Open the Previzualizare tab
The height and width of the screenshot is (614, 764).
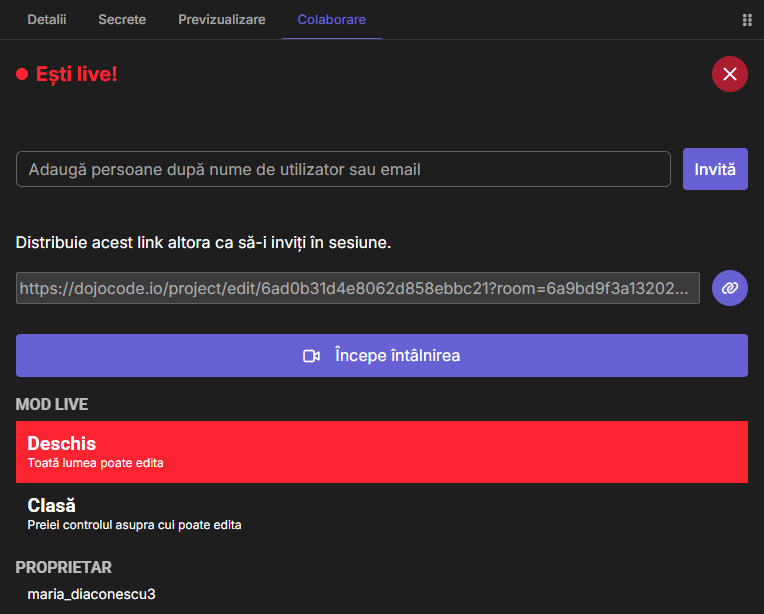pos(222,19)
